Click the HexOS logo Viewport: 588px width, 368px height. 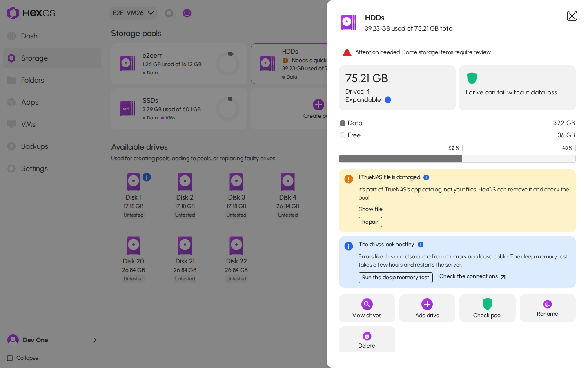coord(31,13)
